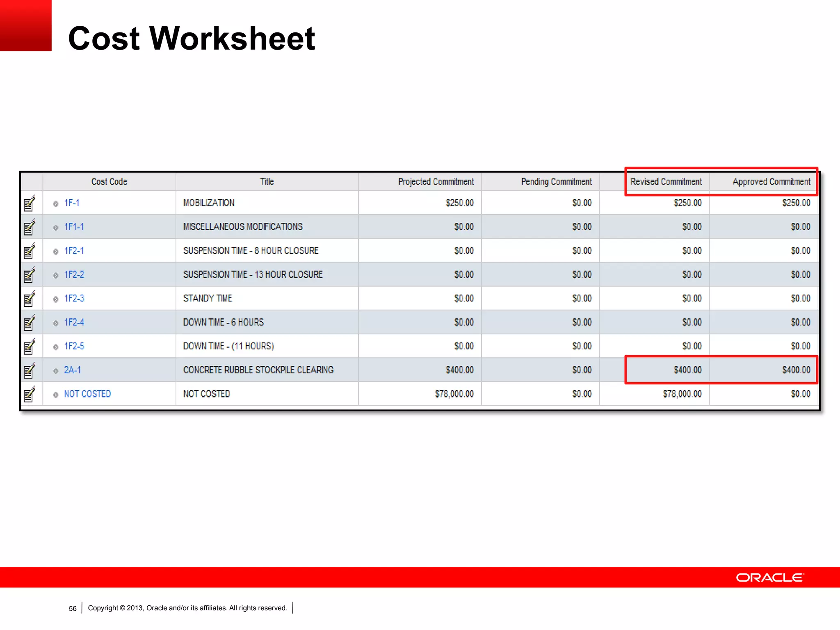This screenshot has height=630, width=840.
Task: Select the MISCELLANEOUS MODIFICATIONS title cell
Action: (x=267, y=227)
